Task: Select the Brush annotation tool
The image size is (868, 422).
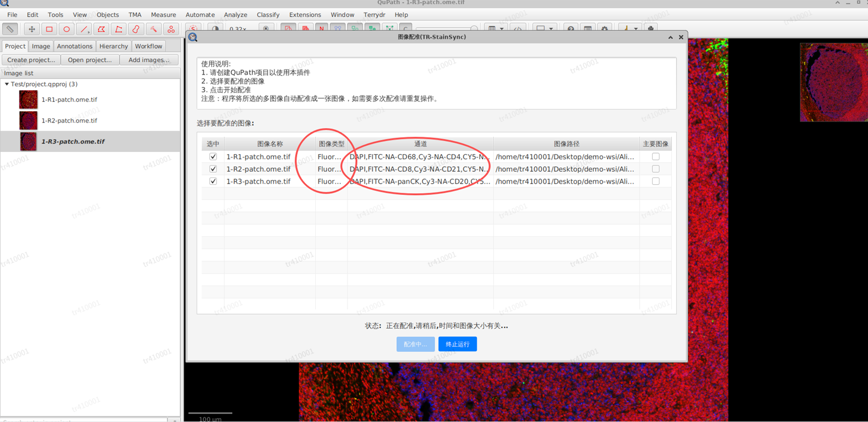Action: [x=136, y=29]
